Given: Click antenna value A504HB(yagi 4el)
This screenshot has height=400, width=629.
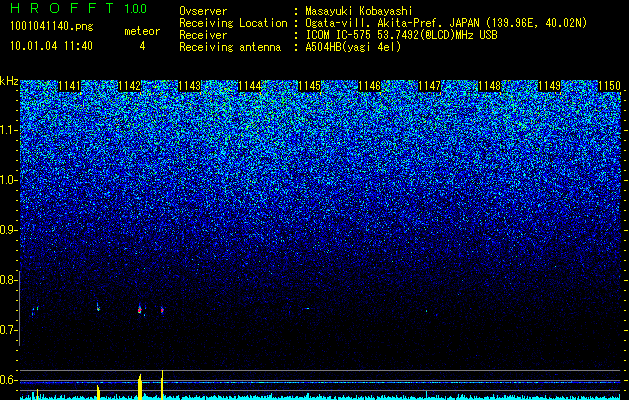Looking at the screenshot, I should [x=353, y=47].
